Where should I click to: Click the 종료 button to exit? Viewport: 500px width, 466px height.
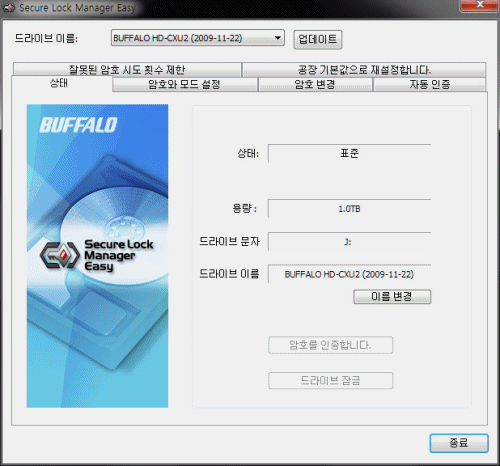tap(459, 443)
